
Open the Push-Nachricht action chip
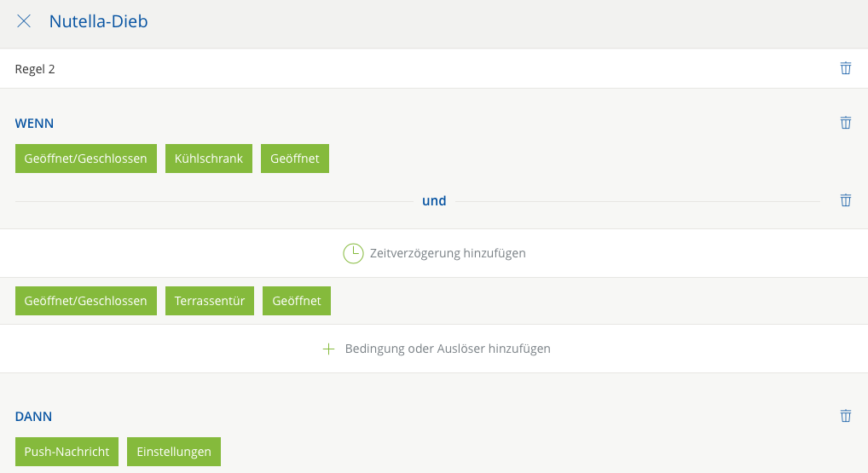point(67,452)
